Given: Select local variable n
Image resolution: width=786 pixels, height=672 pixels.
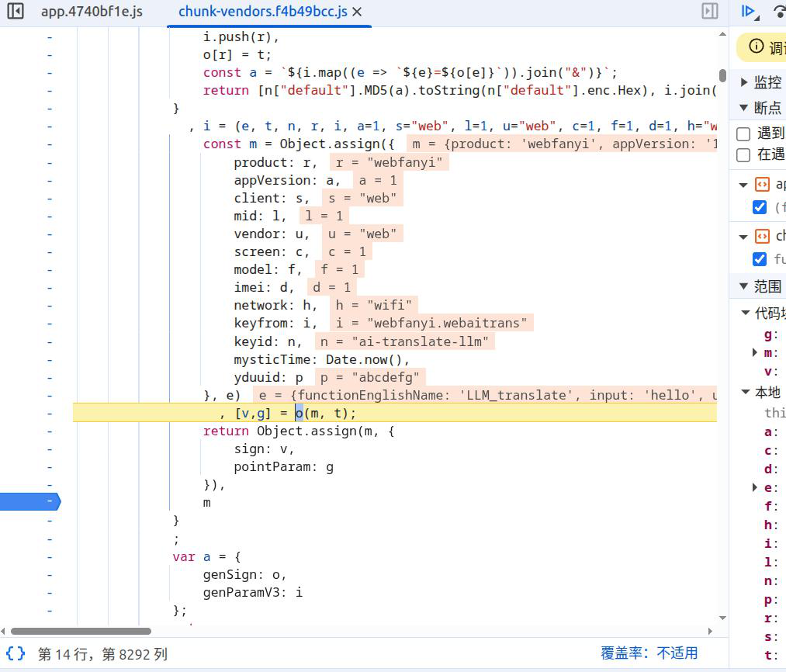Looking at the screenshot, I should click(770, 580).
